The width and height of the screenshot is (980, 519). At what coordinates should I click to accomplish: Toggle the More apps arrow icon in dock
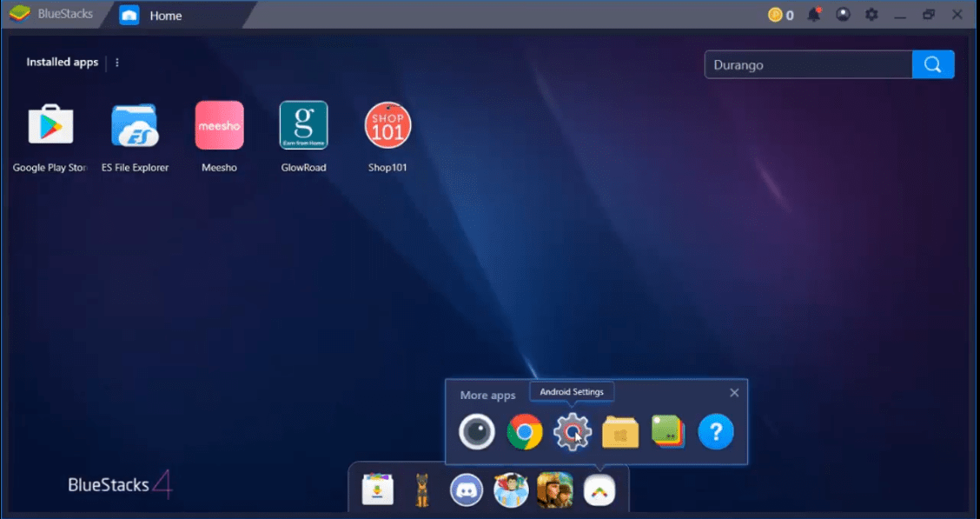click(x=599, y=490)
